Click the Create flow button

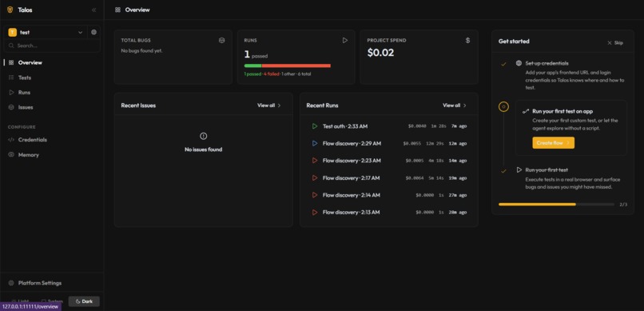(x=553, y=143)
